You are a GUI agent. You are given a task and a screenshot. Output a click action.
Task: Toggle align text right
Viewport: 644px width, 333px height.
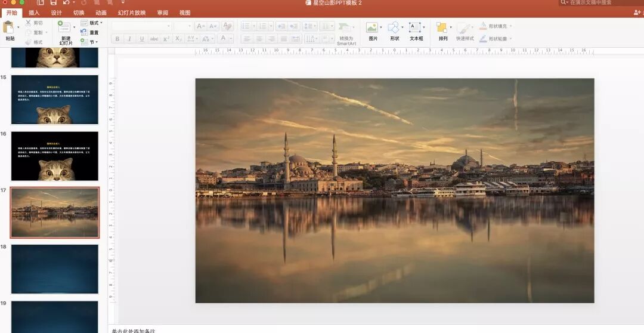point(271,39)
